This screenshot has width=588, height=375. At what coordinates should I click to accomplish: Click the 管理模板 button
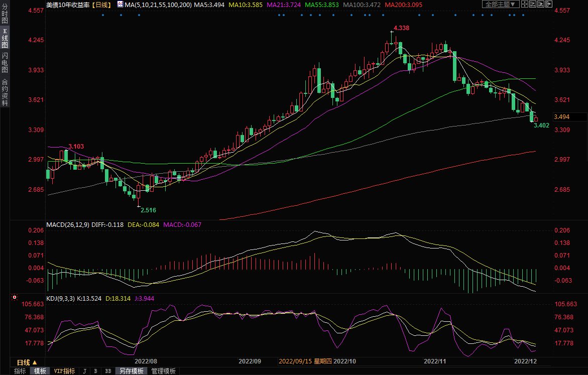point(164,371)
